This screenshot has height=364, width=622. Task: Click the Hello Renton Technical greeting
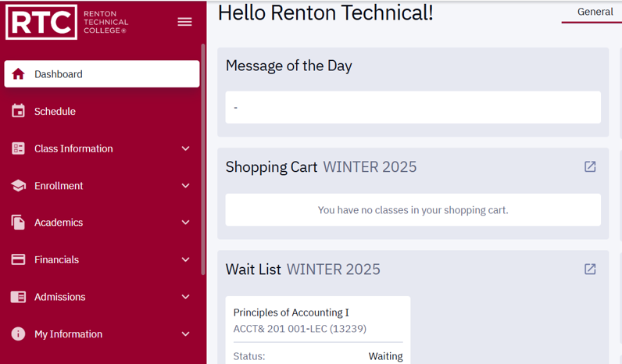tap(325, 12)
